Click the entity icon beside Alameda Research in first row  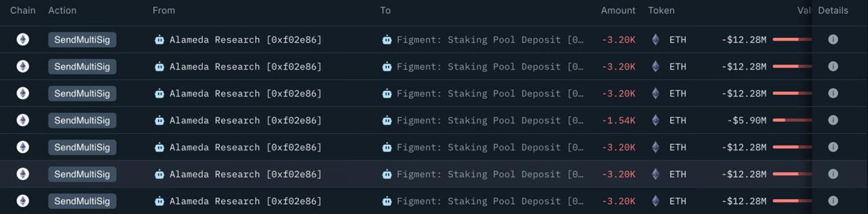[x=159, y=40]
